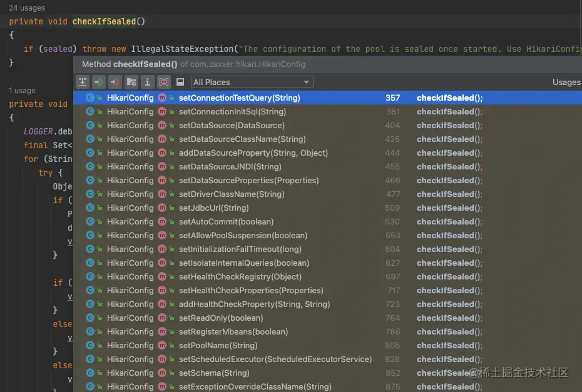Select the setAutoCommit(boolean) usage
This screenshot has height=392, width=582.
pos(327,221)
